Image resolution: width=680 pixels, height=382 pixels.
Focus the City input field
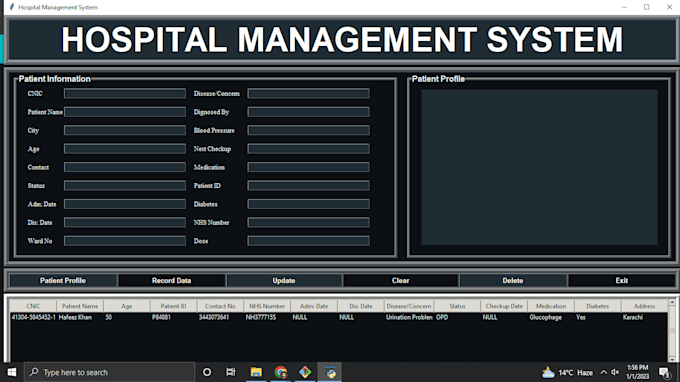coord(125,130)
